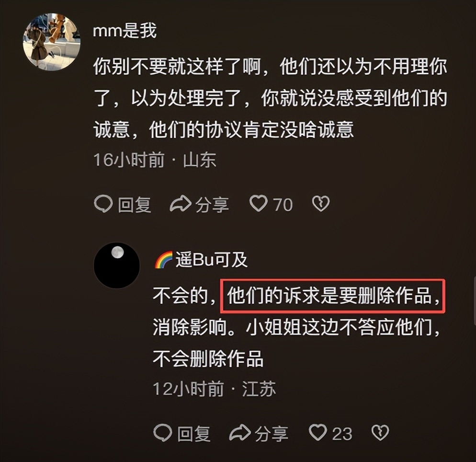Dislike mm是我's comment via broken heart icon
476x462 pixels.
(321, 204)
